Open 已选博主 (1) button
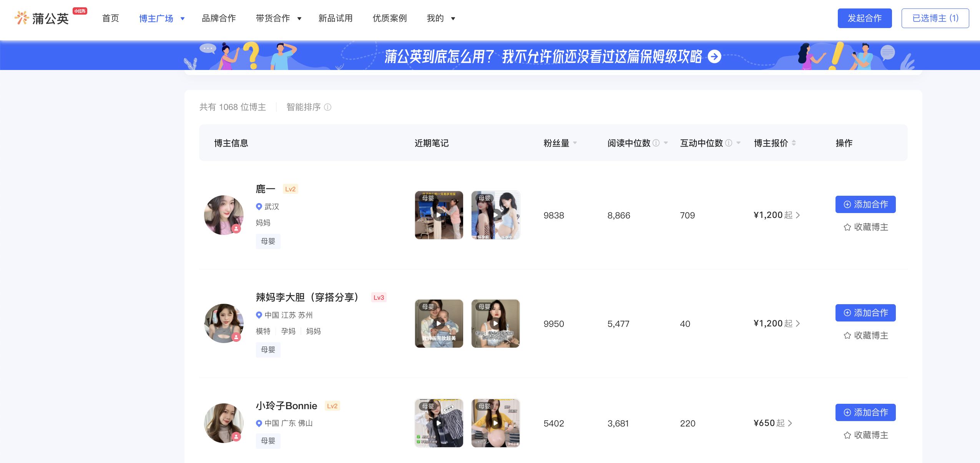The width and height of the screenshot is (980, 463). [935, 18]
